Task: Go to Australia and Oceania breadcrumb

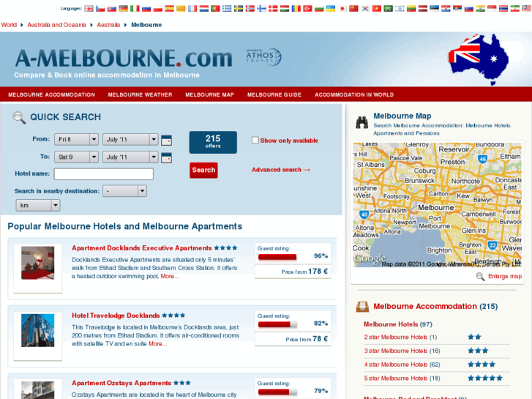Action: coord(56,25)
